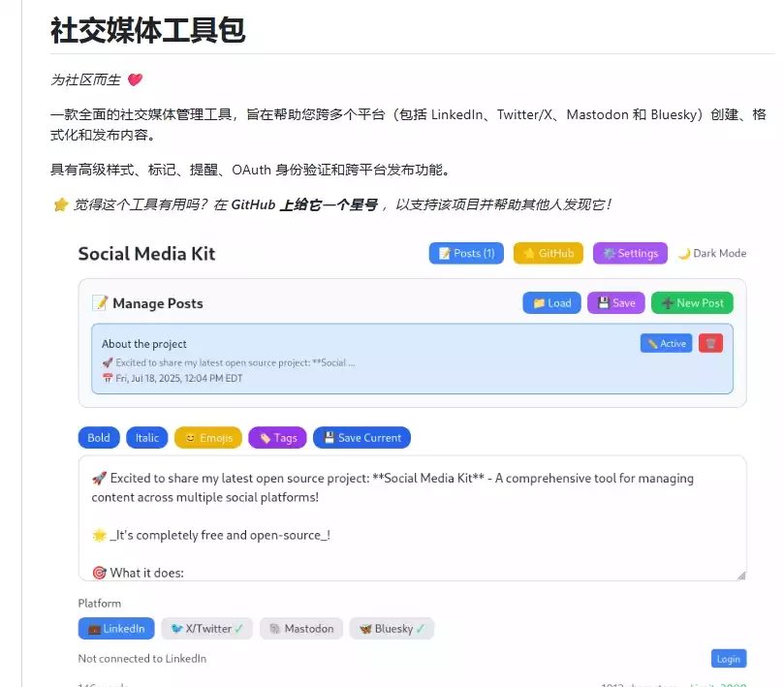Select the Mastodon platform
Screen dimensions: 784x687
point(301,629)
